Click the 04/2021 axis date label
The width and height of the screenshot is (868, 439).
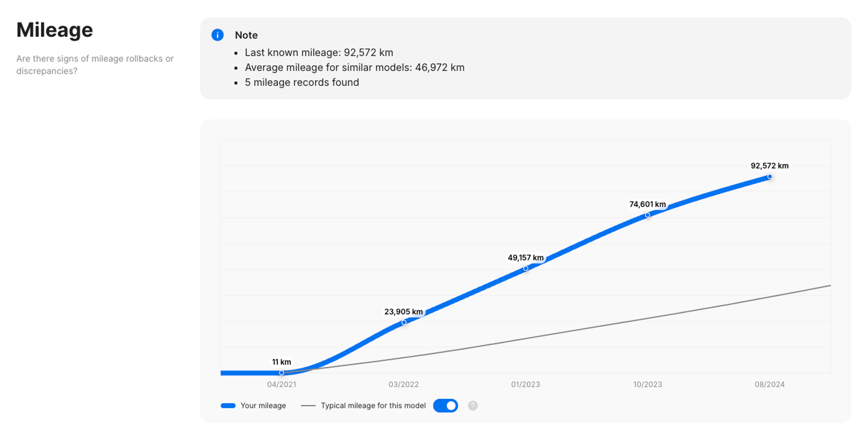point(281,384)
